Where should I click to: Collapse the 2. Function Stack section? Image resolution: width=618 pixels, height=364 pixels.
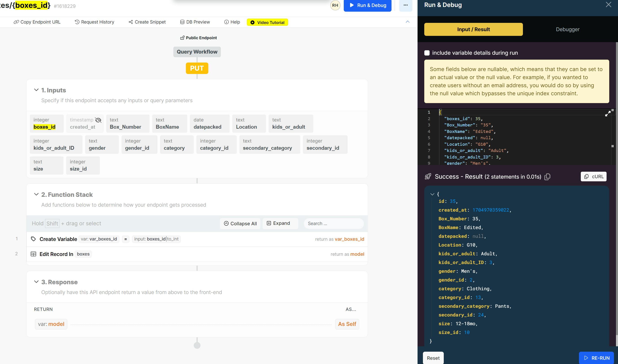[36, 195]
